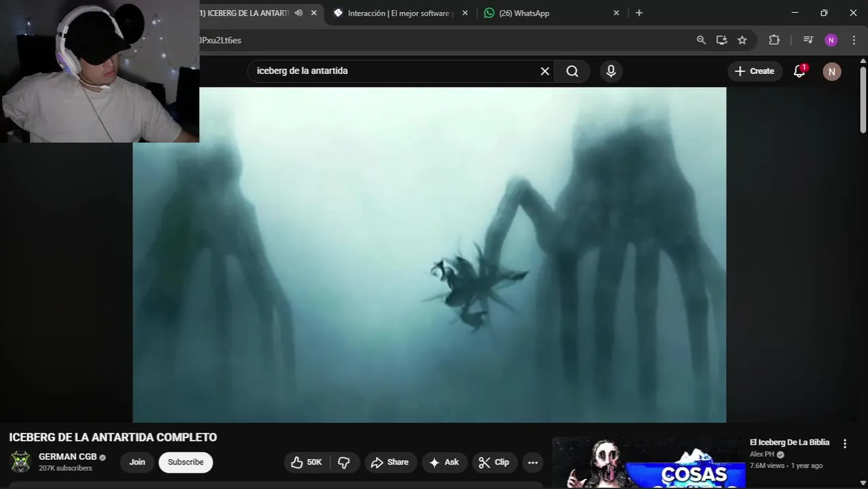868x489 pixels.
Task: Open the Chrome profile avatar
Action: pyautogui.click(x=831, y=40)
